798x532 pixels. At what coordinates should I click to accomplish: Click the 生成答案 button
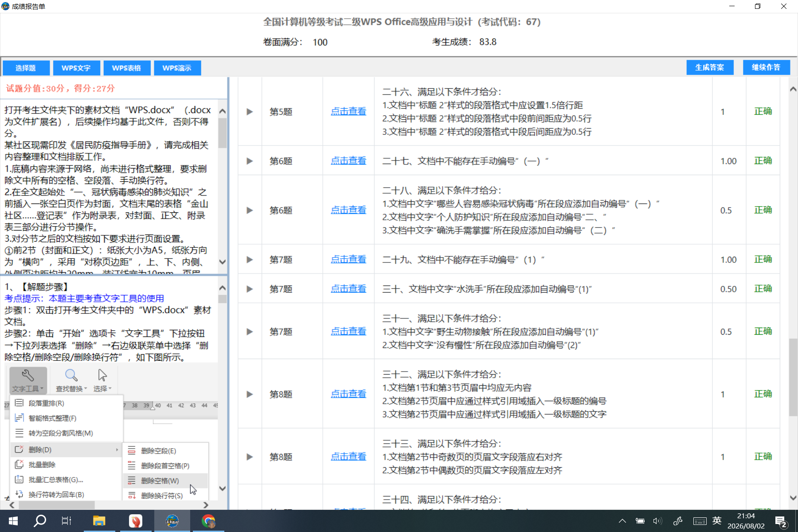(710, 67)
